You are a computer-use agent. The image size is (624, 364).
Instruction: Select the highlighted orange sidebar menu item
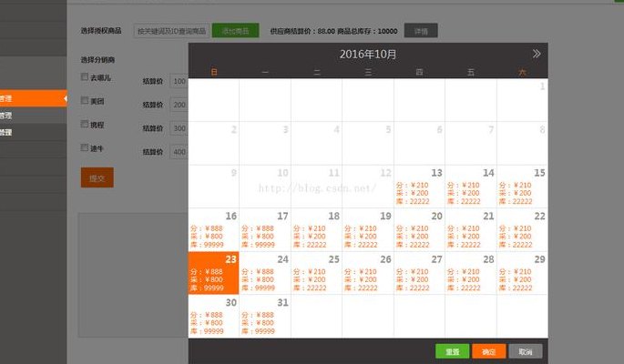click(33, 98)
